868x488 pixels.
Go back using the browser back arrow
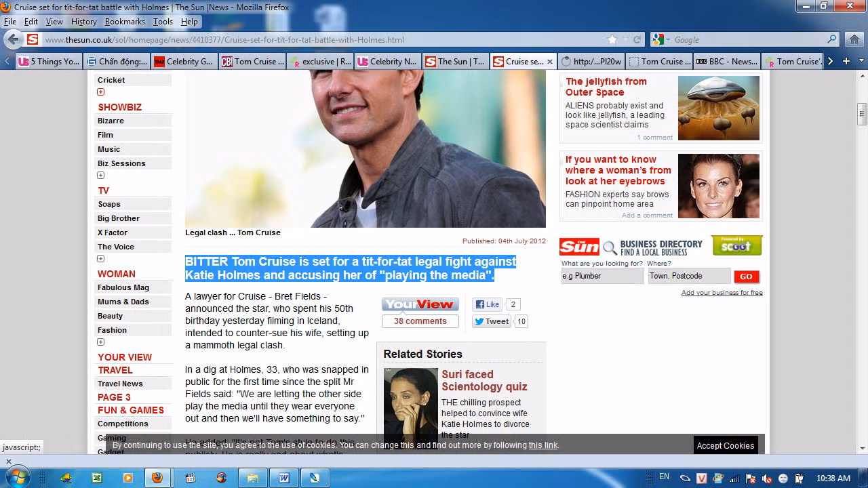tap(13, 39)
